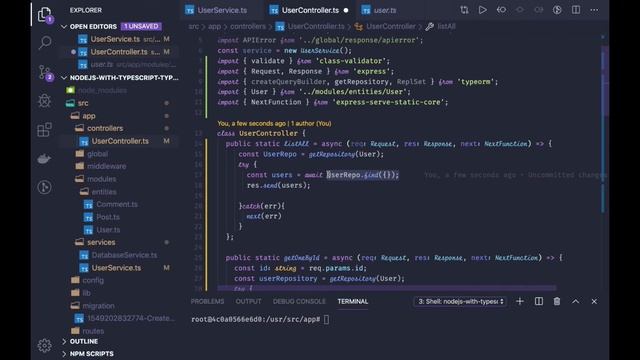Close the terminal panel
This screenshot has height=360, width=640.
click(594, 301)
